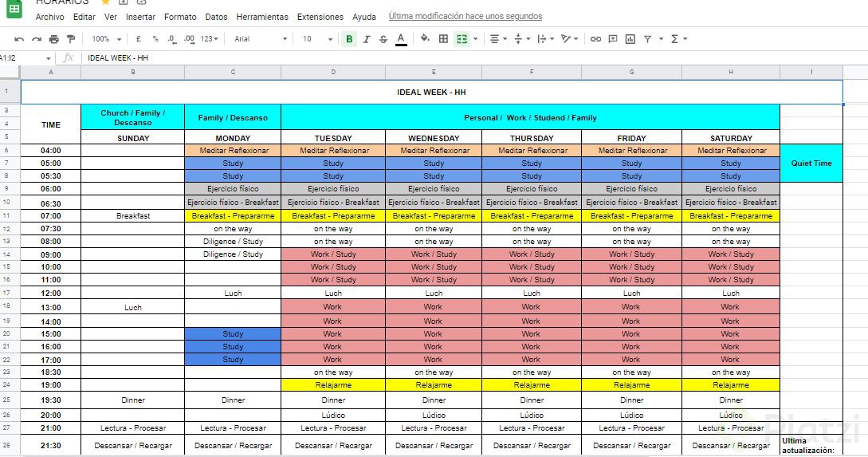Click the formula bar content
The image size is (868, 457).
118,57
